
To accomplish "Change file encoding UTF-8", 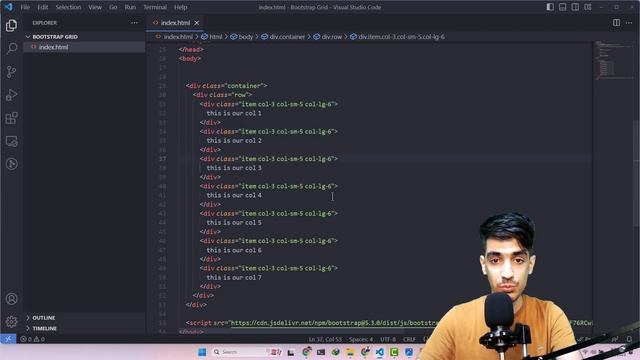I will tap(388, 339).
